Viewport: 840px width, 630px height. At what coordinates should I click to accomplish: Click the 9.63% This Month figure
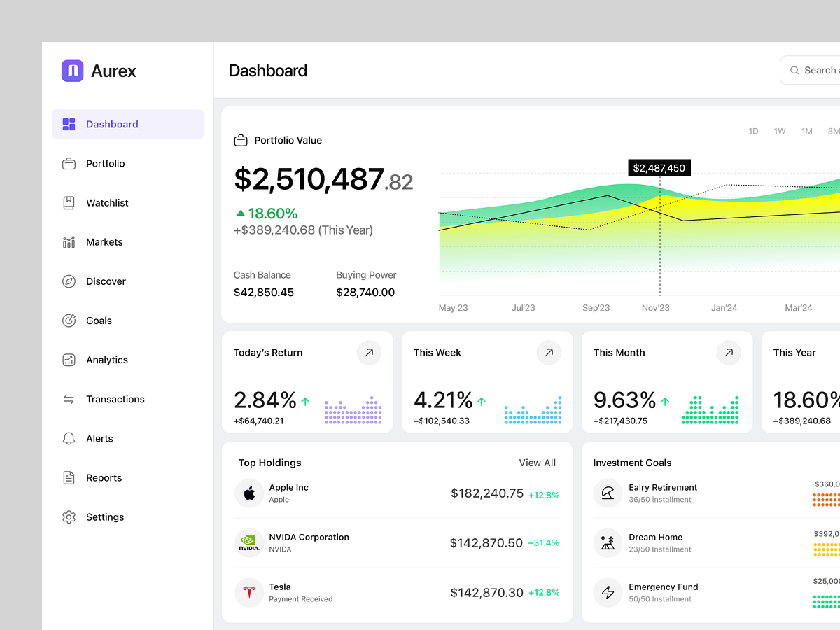click(x=625, y=400)
